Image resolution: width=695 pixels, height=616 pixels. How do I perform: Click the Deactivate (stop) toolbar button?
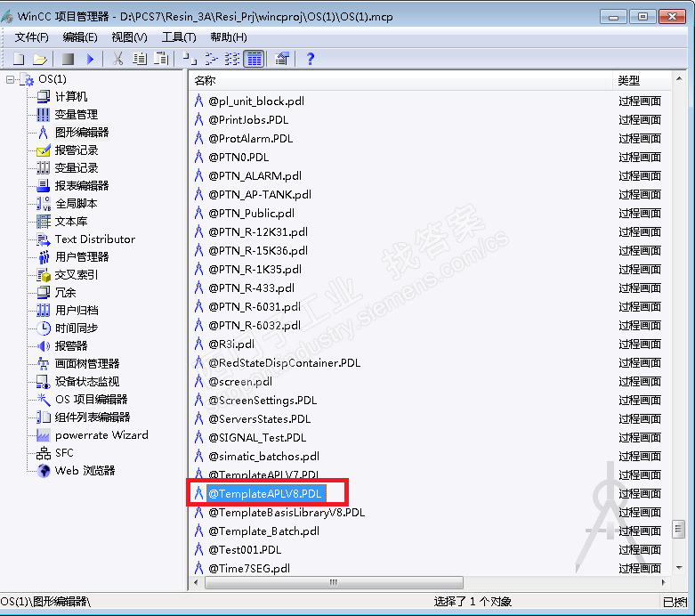click(x=68, y=59)
